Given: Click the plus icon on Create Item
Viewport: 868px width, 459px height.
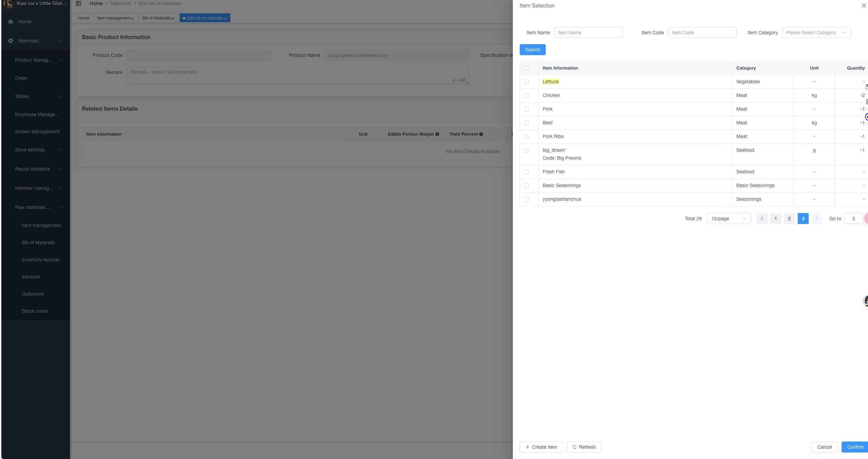Looking at the screenshot, I should point(528,447).
